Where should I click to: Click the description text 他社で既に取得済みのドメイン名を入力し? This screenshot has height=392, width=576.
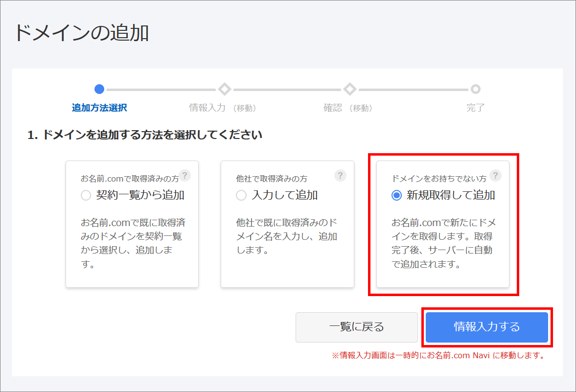click(x=286, y=236)
